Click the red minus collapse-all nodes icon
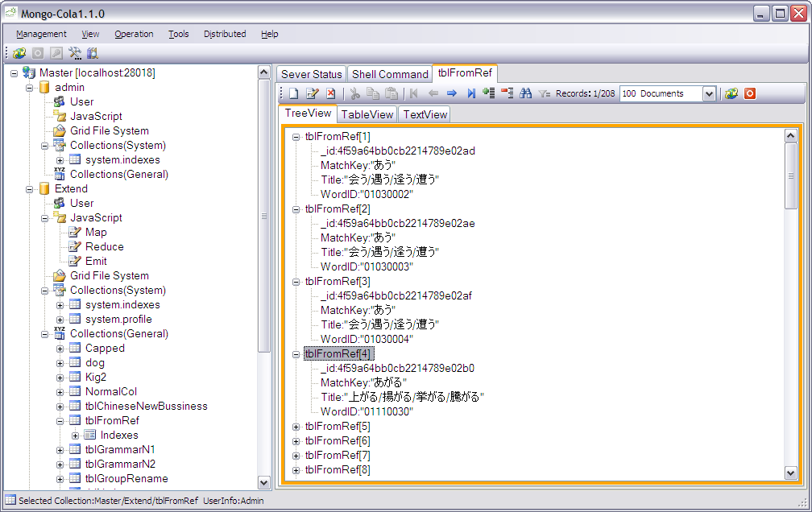Image resolution: width=812 pixels, height=512 pixels. [507, 93]
